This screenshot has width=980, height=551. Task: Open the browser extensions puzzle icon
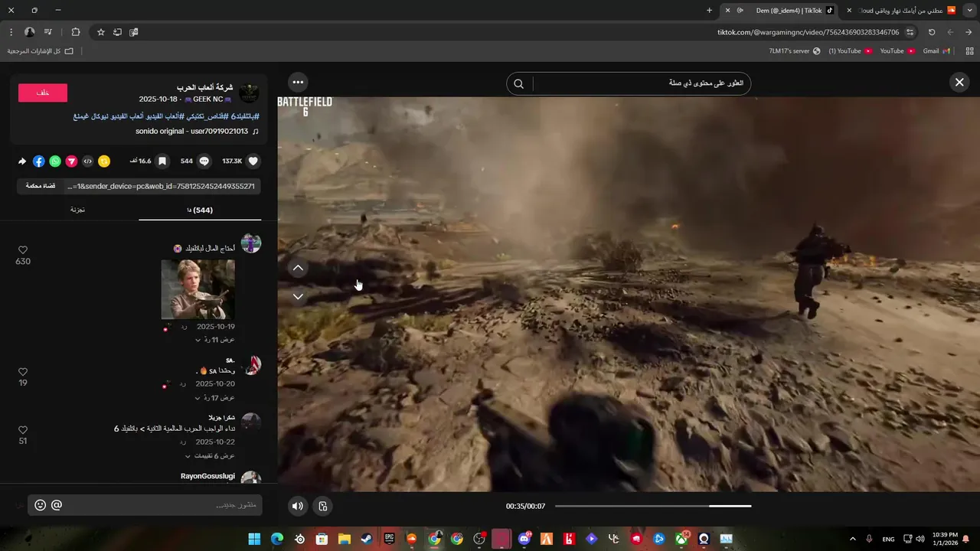75,32
